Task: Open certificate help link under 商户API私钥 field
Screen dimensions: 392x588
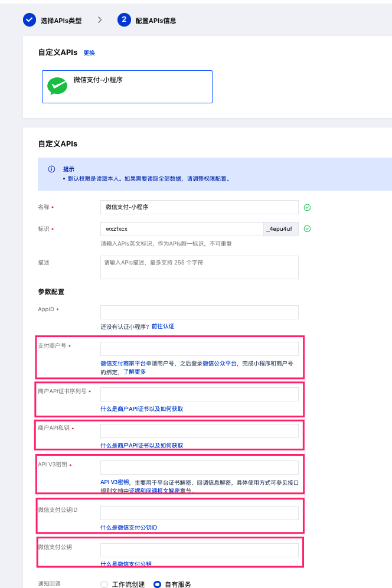Action: pyautogui.click(x=142, y=445)
